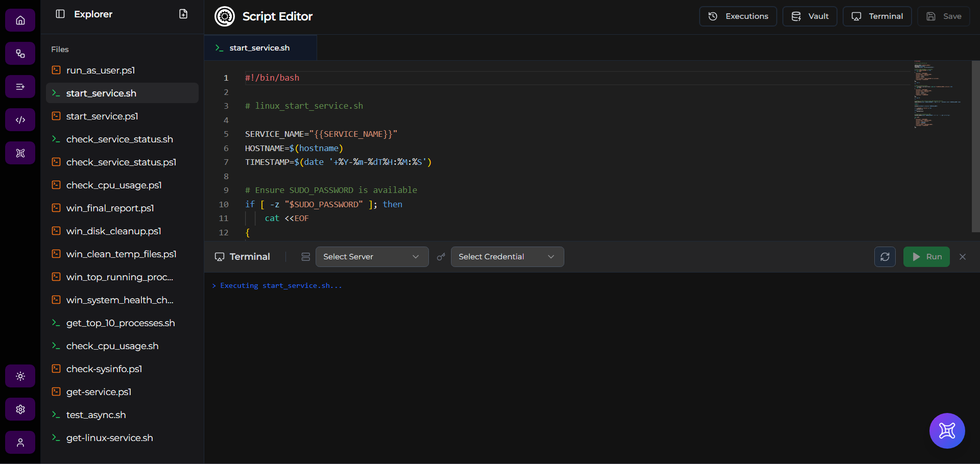
Task: Open the workflow nodes icon in sidebar
Action: (x=20, y=54)
